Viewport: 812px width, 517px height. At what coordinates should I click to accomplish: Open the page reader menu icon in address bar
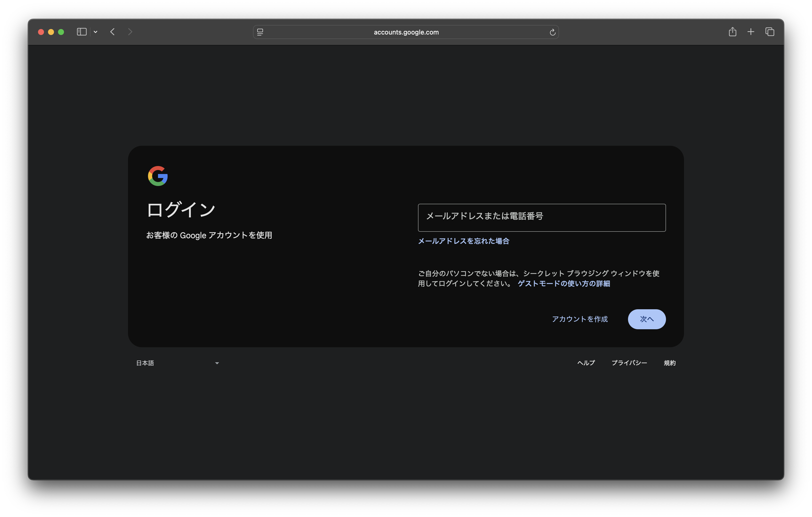[260, 32]
